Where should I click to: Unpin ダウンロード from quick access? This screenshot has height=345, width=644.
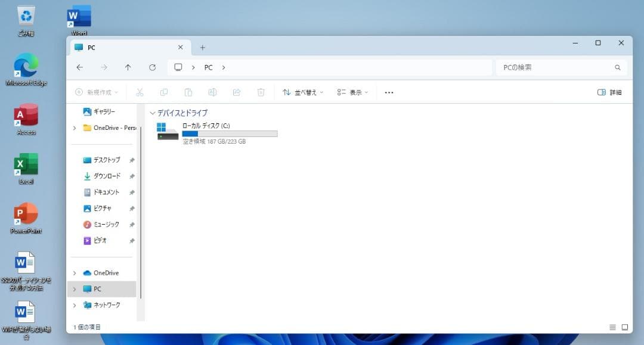[132, 176]
